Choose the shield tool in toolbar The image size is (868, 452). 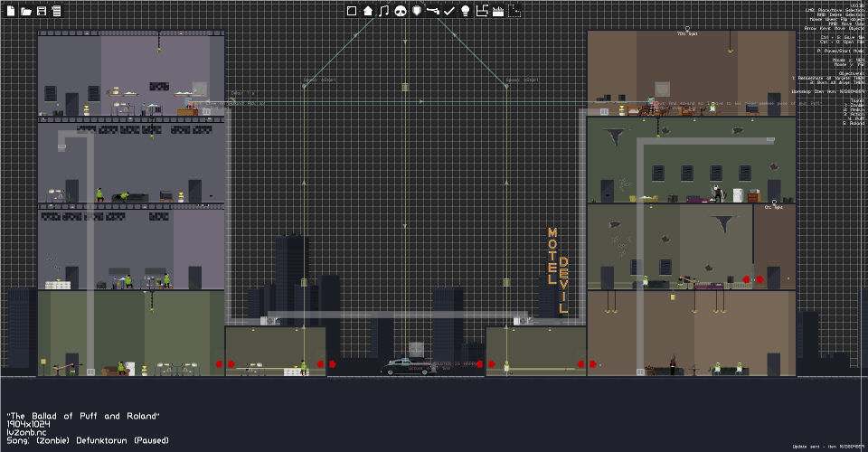[x=417, y=11]
